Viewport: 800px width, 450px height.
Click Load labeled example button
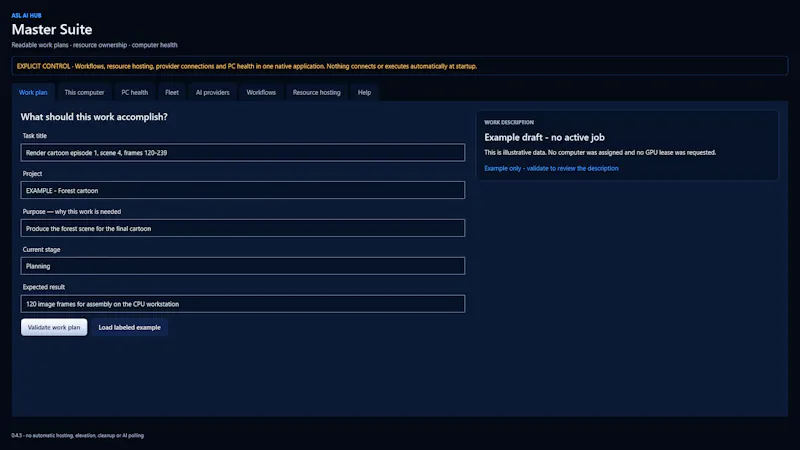click(130, 327)
